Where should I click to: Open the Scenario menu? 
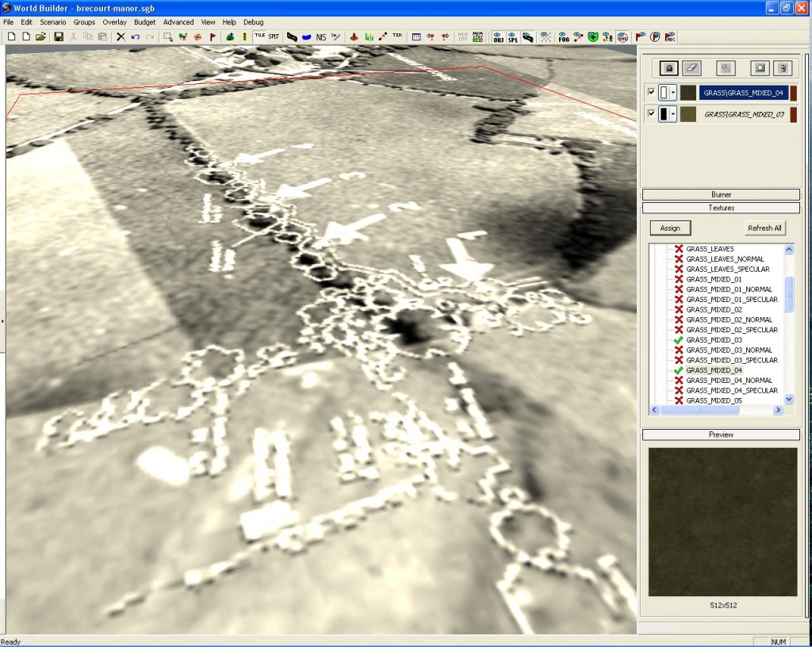[x=53, y=22]
